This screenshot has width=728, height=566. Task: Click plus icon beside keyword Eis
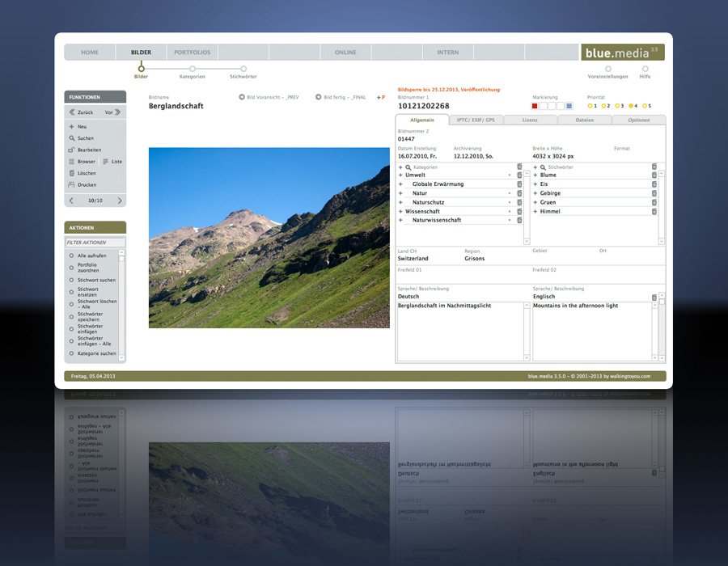pos(535,184)
